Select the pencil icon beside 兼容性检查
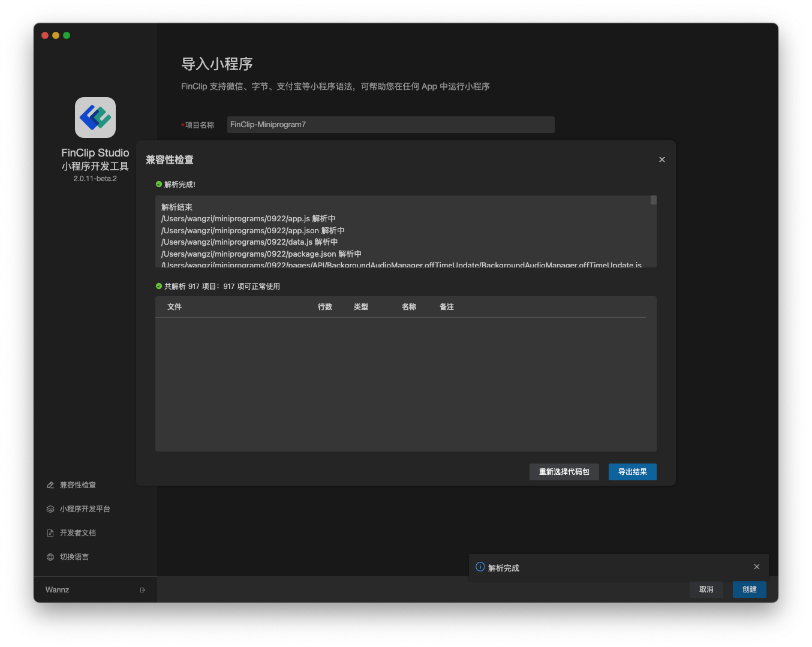812x647 pixels. [x=50, y=485]
